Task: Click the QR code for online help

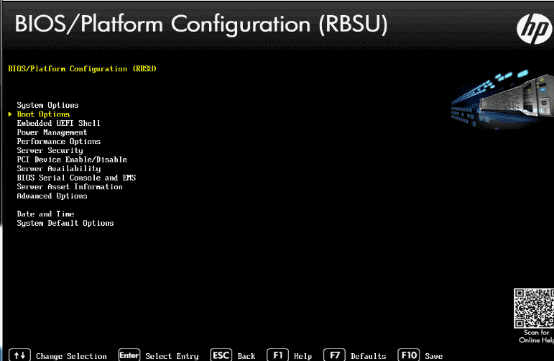Action: click(x=534, y=308)
